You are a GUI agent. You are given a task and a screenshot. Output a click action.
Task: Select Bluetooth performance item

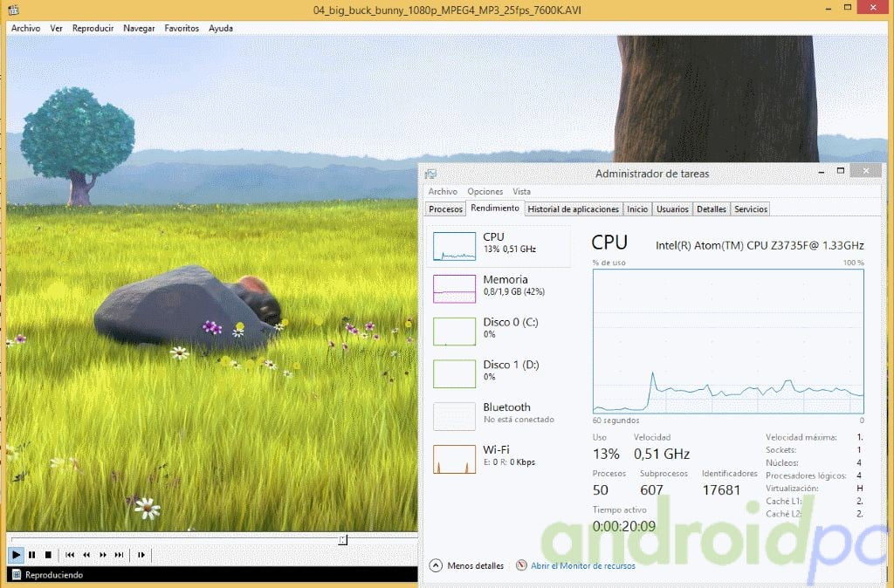click(x=499, y=416)
